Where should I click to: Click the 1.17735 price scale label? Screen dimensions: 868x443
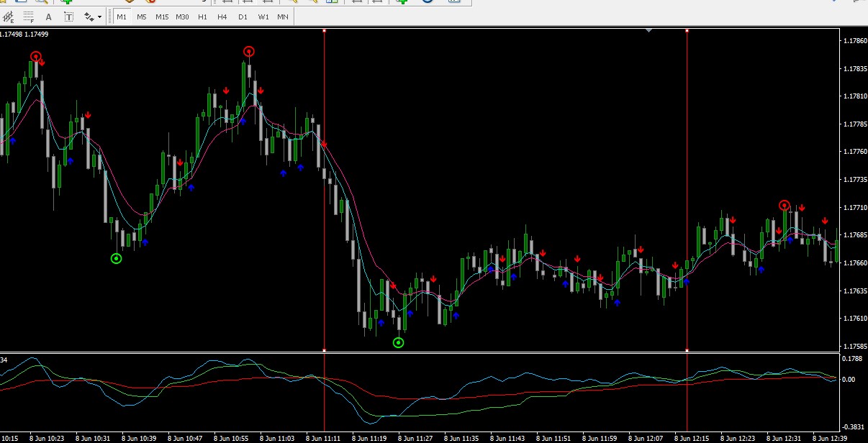point(854,180)
